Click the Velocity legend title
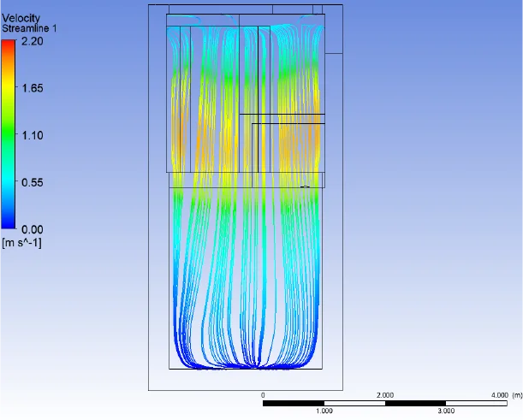Image resolution: width=523 pixels, height=420 pixels. click(x=21, y=18)
